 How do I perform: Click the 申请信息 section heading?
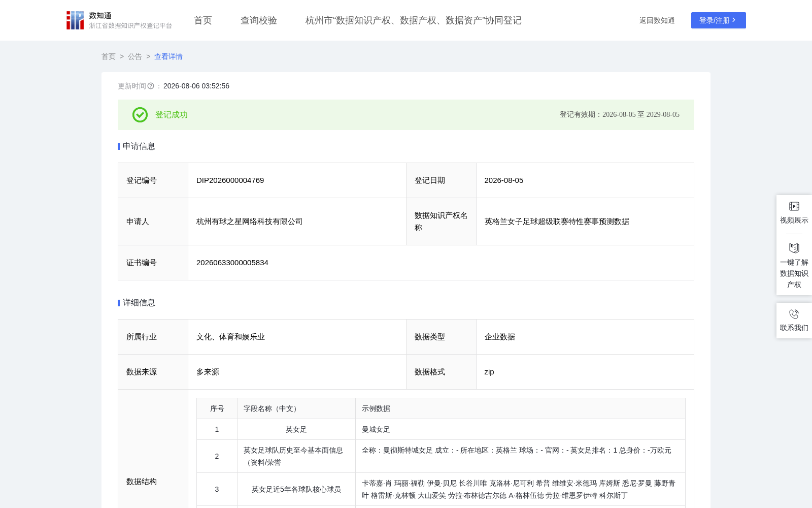tap(139, 146)
